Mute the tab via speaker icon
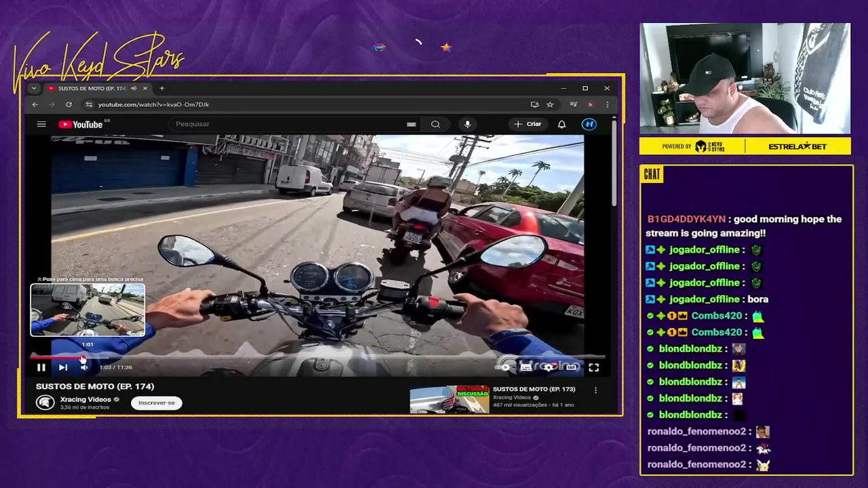868x488 pixels. 134,88
